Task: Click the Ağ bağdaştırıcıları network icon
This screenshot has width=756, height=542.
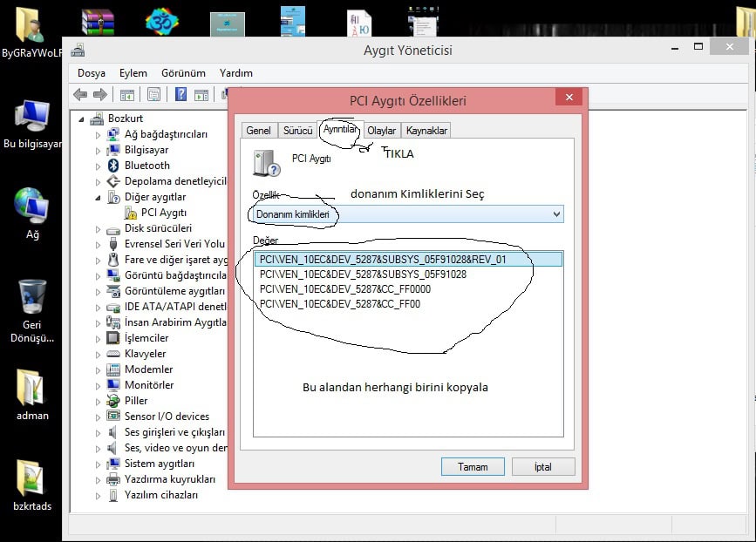Action: [x=112, y=134]
